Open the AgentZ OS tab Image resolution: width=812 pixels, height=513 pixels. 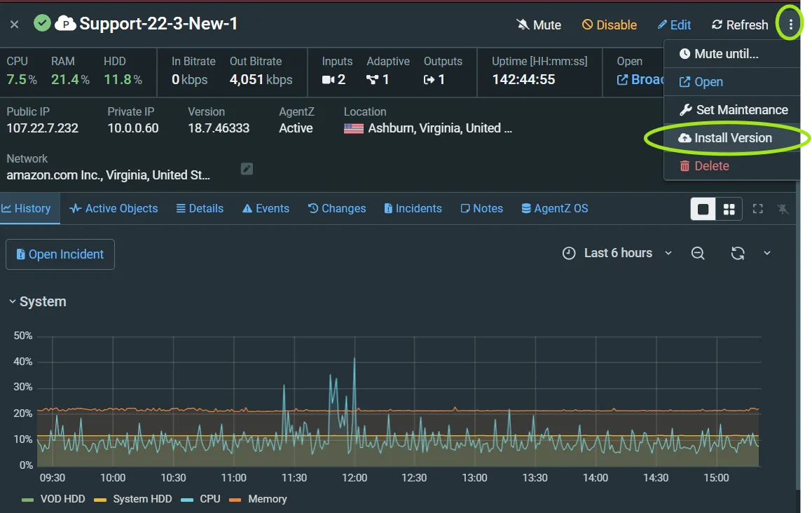pos(555,208)
